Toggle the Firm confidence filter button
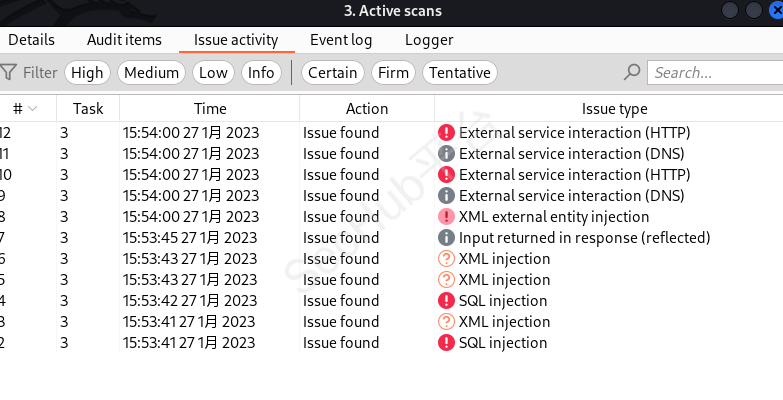This screenshot has height=400, width=783. coord(393,72)
